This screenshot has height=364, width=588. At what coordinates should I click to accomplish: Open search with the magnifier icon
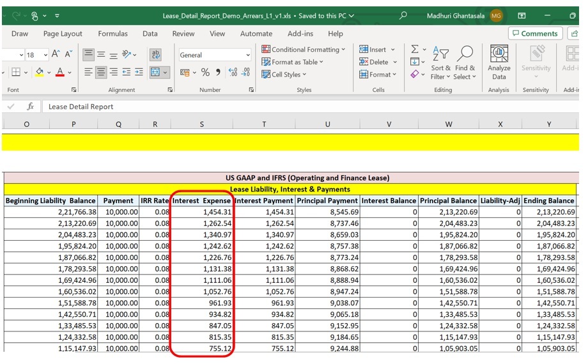[403, 15]
